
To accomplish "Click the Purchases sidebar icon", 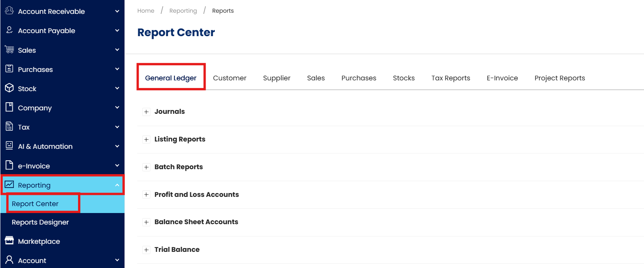I will pyautogui.click(x=9, y=69).
